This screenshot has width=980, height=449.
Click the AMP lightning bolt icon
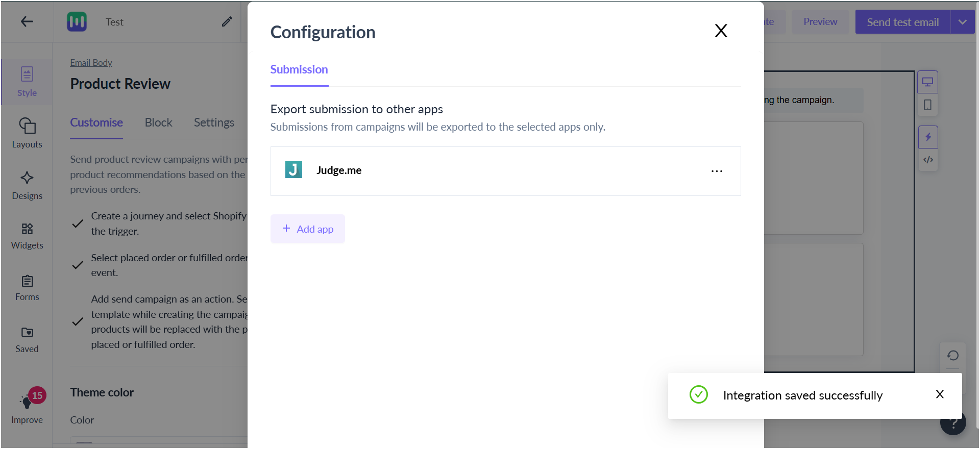(x=928, y=137)
